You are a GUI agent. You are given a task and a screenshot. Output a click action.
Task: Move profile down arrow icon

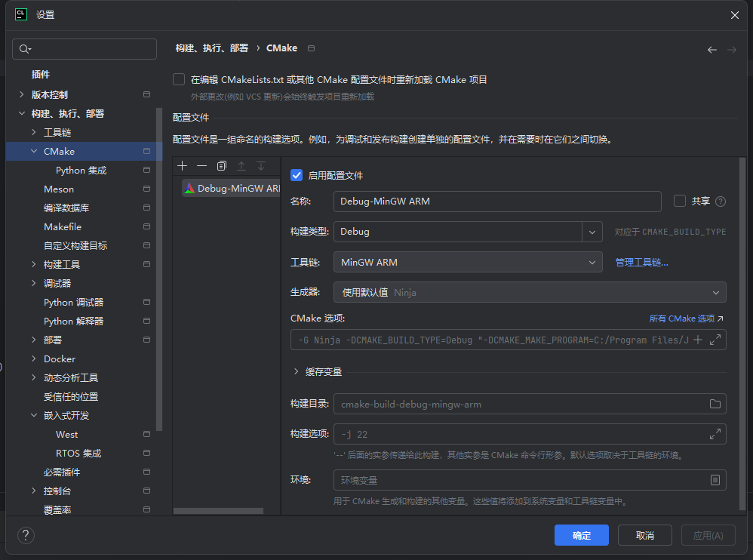point(261,166)
